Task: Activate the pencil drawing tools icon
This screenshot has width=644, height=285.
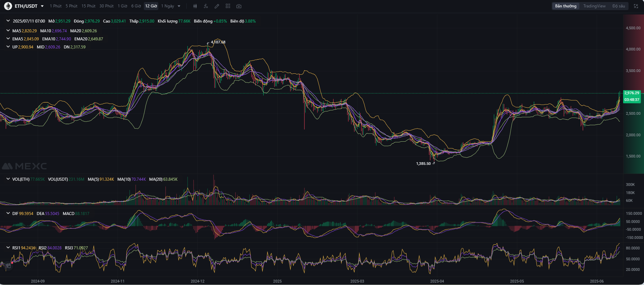Action: pos(217,6)
